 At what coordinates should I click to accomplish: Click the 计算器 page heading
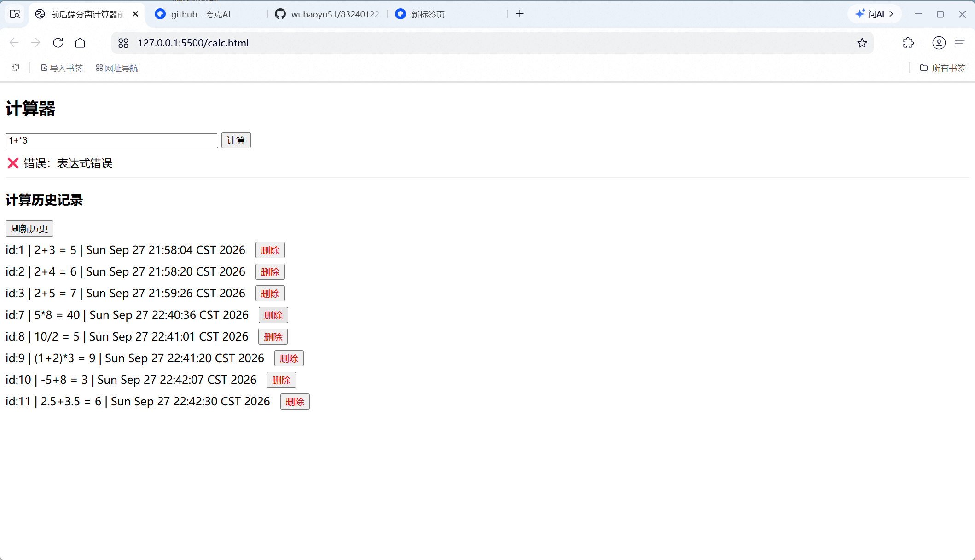click(x=30, y=109)
